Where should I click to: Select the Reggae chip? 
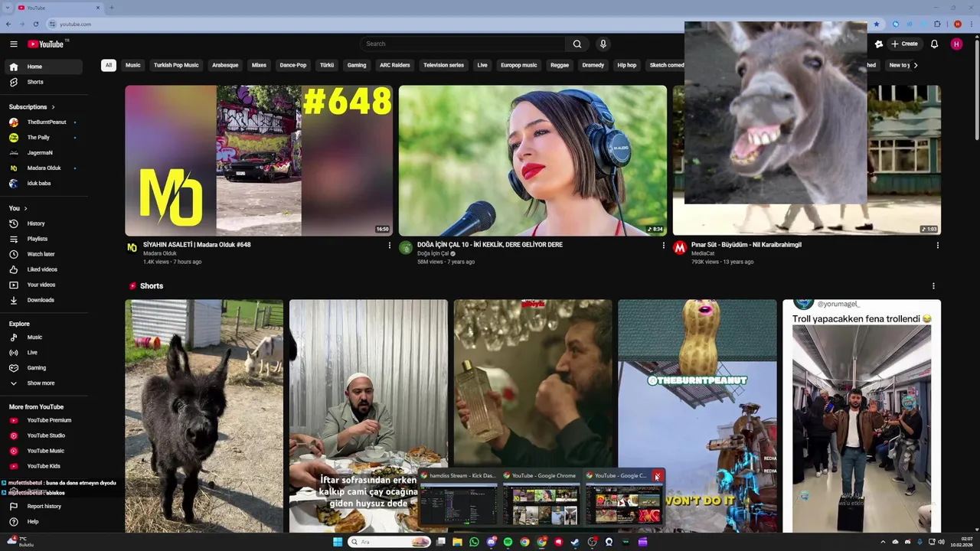tap(560, 65)
